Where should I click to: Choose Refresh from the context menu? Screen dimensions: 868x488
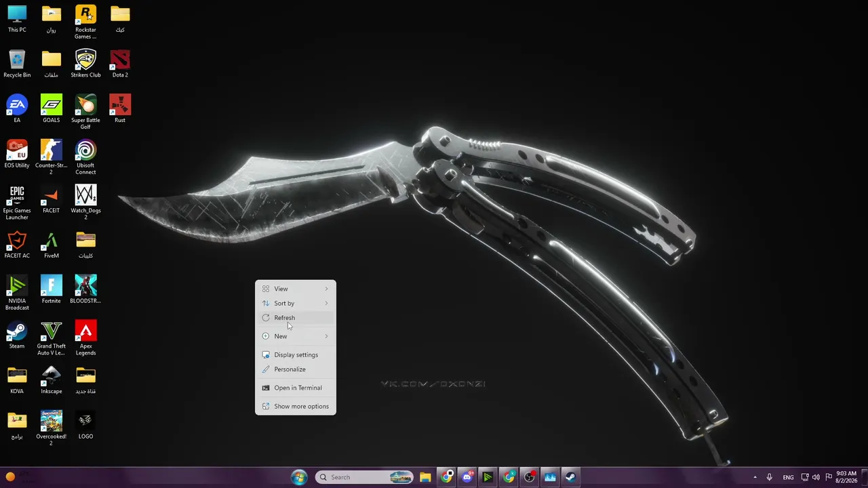click(x=295, y=318)
